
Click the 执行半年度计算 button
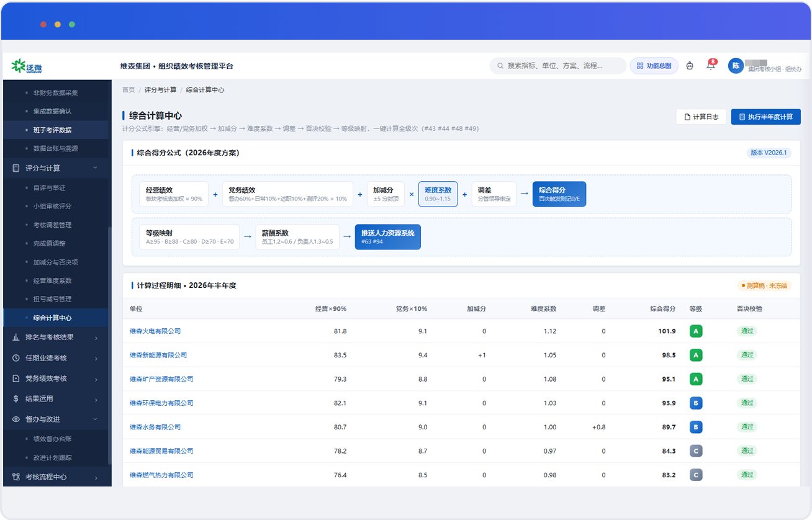coord(765,117)
